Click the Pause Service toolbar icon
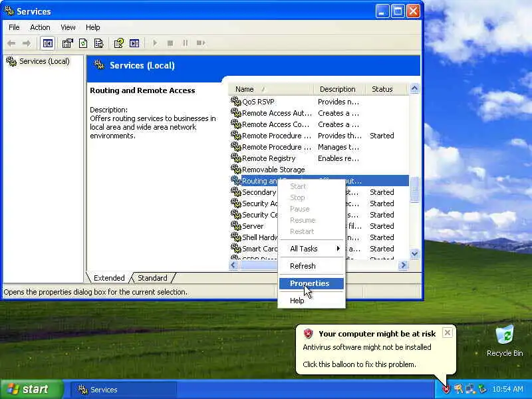532x399 pixels. (186, 43)
